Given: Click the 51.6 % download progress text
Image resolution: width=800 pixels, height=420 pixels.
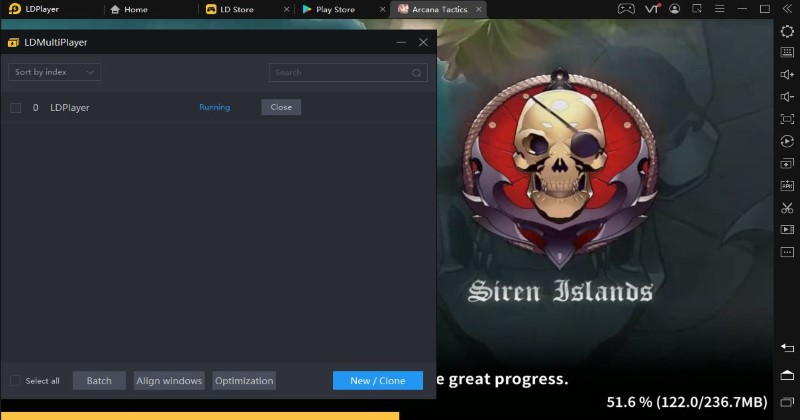Looking at the screenshot, I should 687,402.
